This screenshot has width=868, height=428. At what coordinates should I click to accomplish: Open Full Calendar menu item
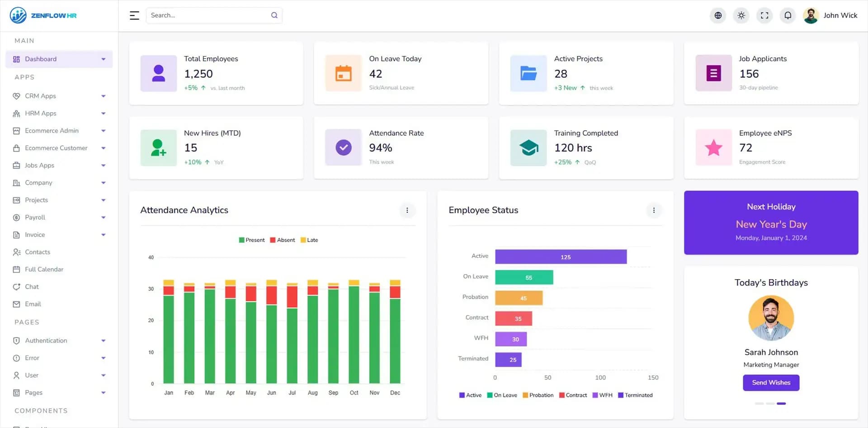click(59, 269)
